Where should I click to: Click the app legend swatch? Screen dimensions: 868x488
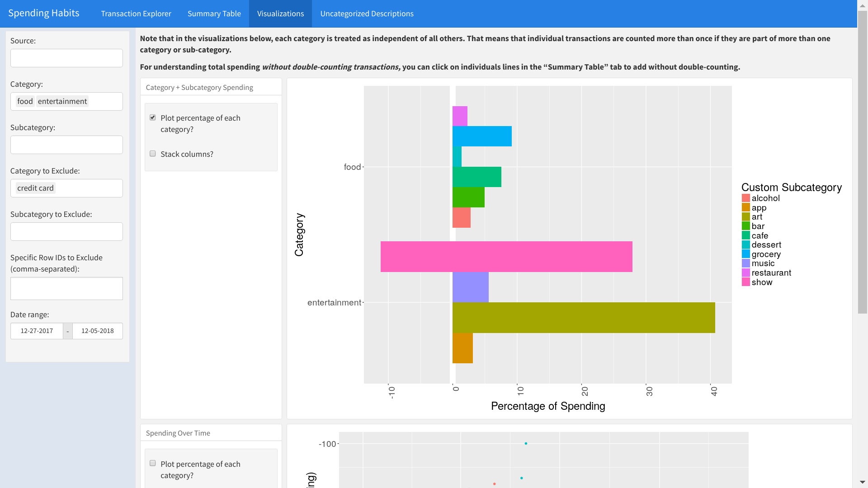click(746, 207)
